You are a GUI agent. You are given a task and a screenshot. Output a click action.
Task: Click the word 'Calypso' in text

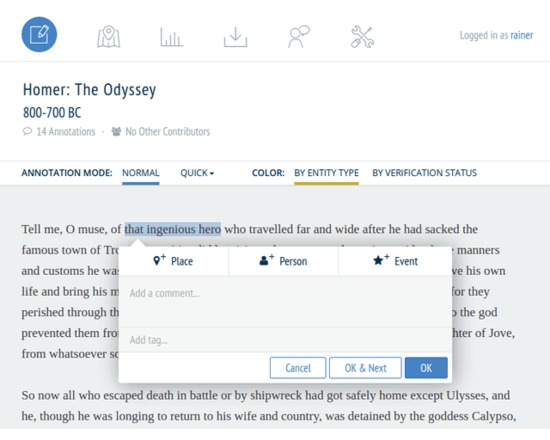pos(491,416)
